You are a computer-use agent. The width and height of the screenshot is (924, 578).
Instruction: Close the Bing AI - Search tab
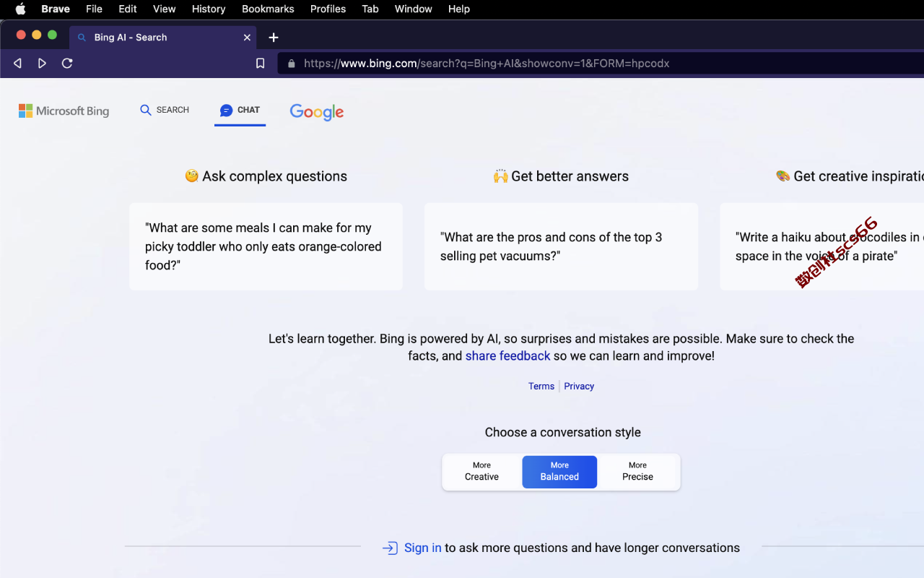point(247,38)
